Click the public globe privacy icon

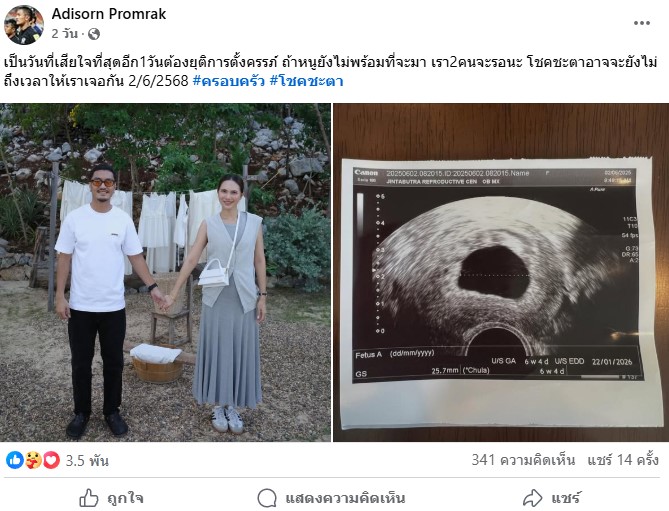(93, 34)
